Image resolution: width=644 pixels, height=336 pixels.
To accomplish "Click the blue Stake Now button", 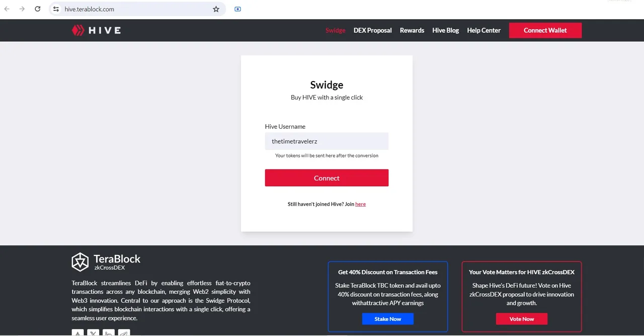I will click(x=388, y=319).
